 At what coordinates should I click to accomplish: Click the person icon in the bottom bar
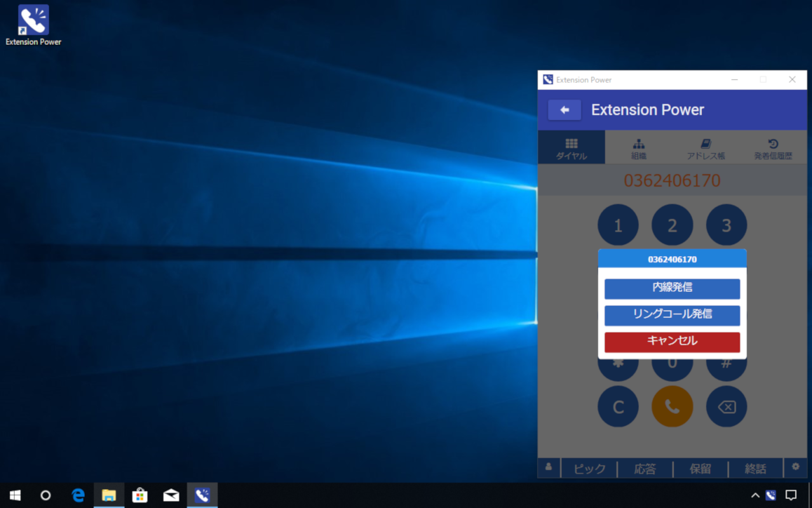coord(548,467)
